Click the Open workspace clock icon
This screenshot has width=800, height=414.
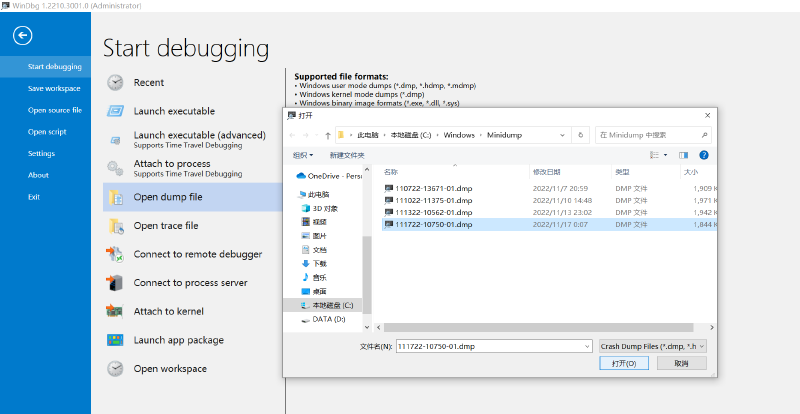(x=115, y=369)
